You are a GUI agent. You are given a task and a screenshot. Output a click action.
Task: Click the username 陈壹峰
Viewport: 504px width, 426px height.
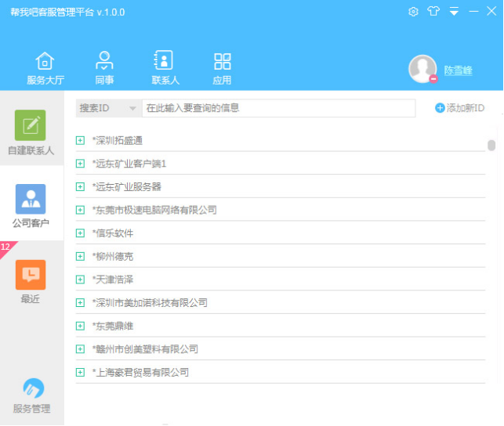pyautogui.click(x=459, y=70)
